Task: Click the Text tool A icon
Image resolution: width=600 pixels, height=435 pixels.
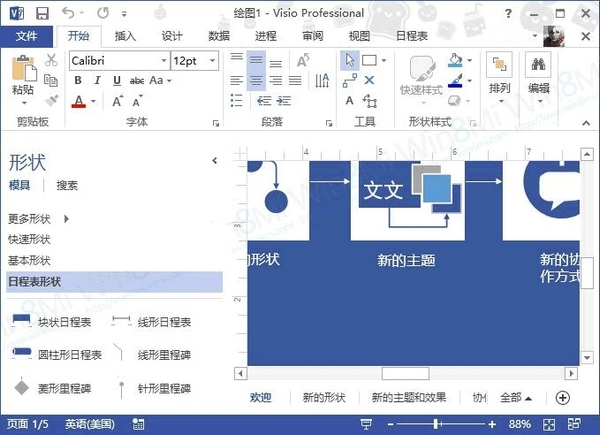Action: (350, 99)
